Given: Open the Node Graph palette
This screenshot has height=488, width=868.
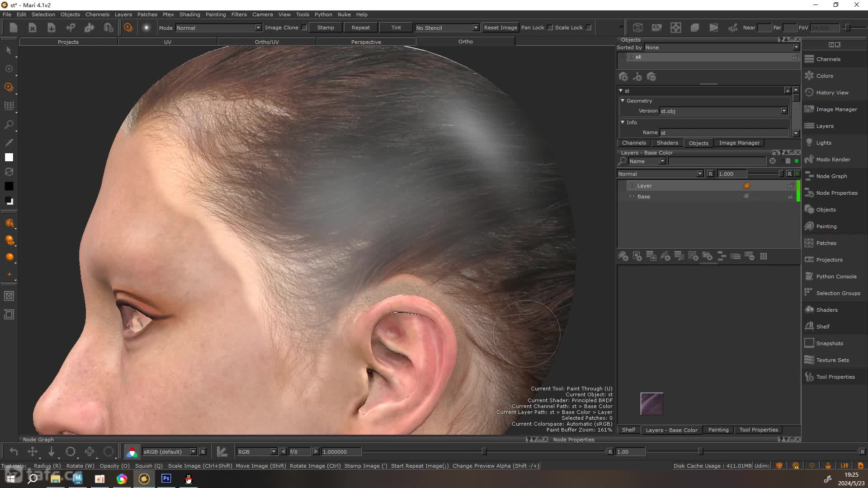Looking at the screenshot, I should pyautogui.click(x=831, y=176).
